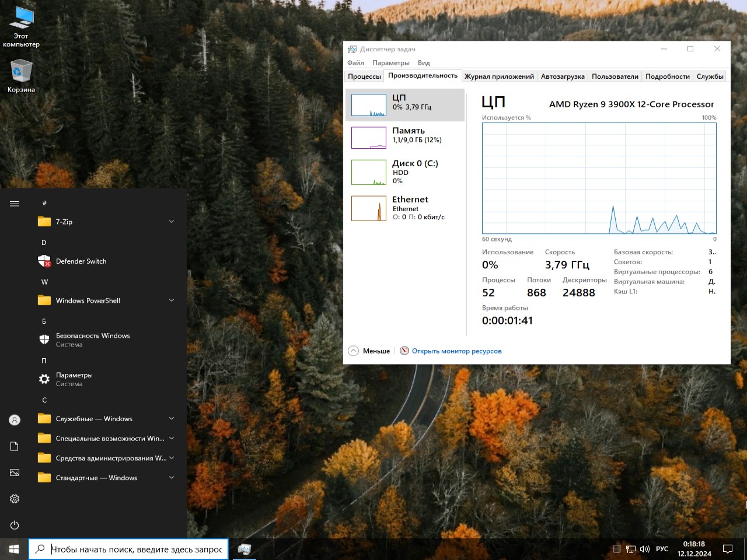The image size is (747, 560).
Task: Click the volume speaker tray icon
Action: [645, 549]
